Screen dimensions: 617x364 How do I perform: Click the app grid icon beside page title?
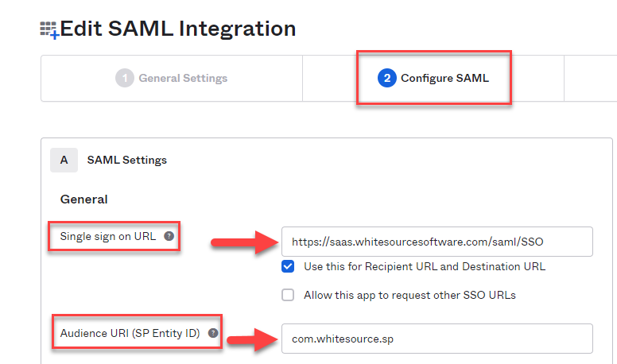point(49,30)
